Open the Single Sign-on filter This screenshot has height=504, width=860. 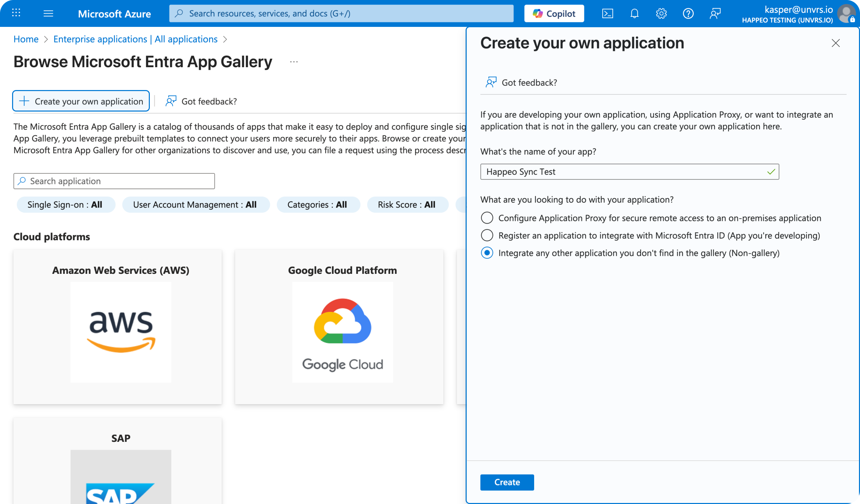(x=66, y=204)
